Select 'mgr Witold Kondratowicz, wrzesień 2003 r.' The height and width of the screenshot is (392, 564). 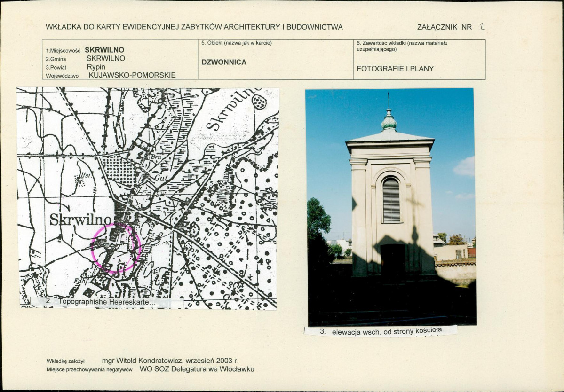coord(170,361)
